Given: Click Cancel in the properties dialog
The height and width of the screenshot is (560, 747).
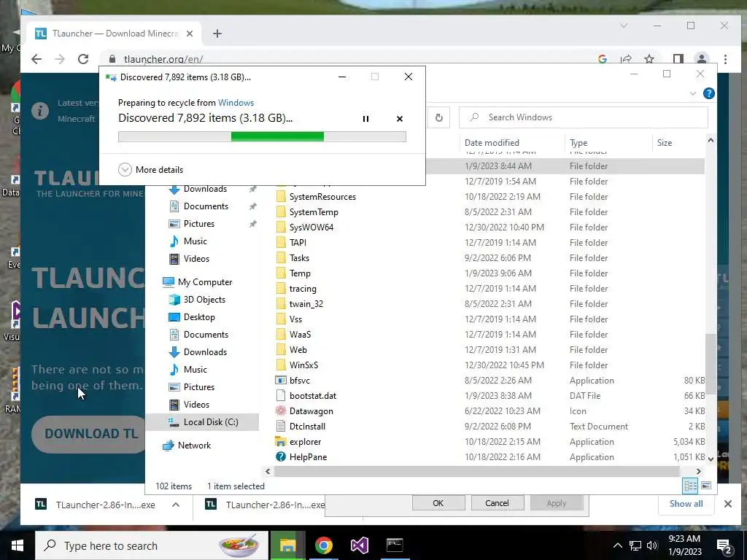Looking at the screenshot, I should (497, 503).
